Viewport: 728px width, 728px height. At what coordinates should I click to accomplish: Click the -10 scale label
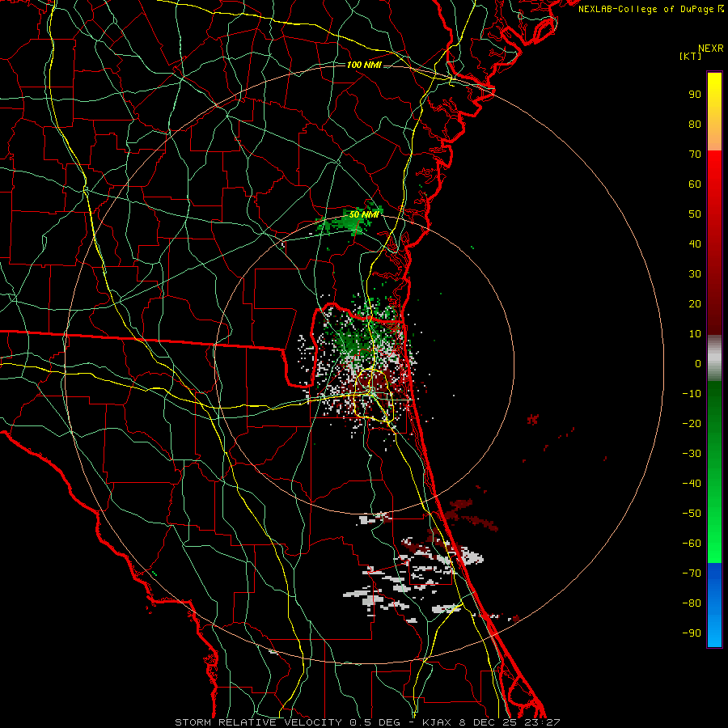pos(692,394)
